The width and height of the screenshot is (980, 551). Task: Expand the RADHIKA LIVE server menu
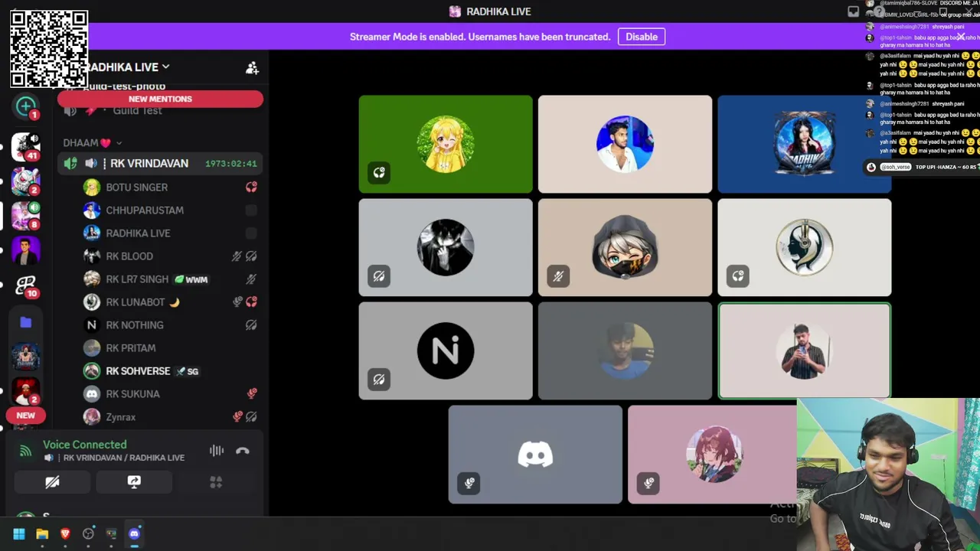pos(129,67)
